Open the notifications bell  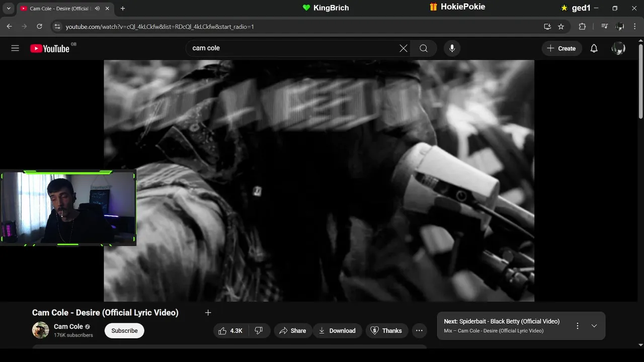594,48
